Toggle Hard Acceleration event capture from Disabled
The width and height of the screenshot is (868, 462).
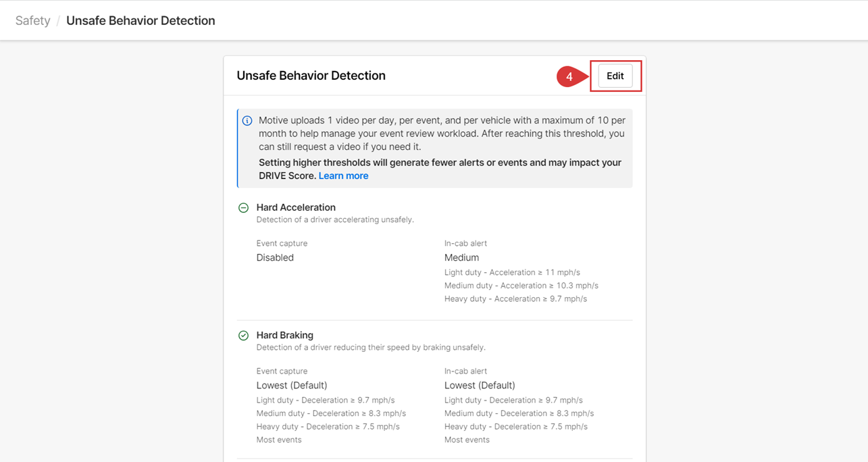(x=275, y=257)
